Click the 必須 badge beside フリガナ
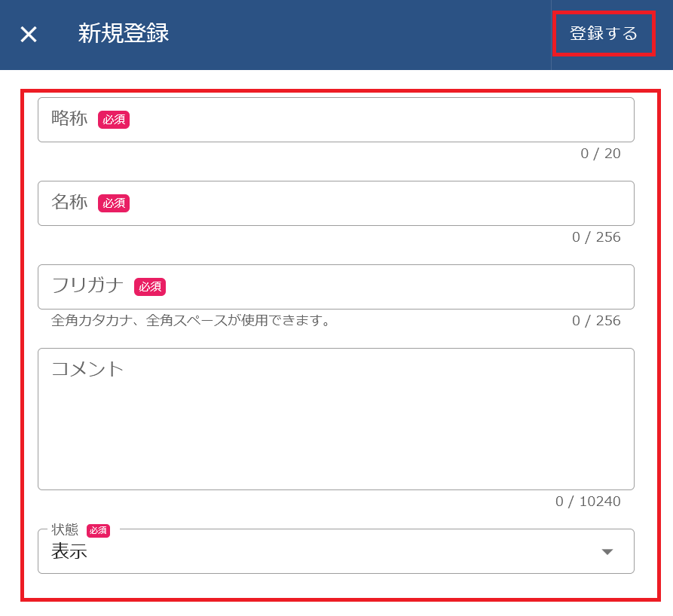The image size is (673, 616). tap(150, 287)
